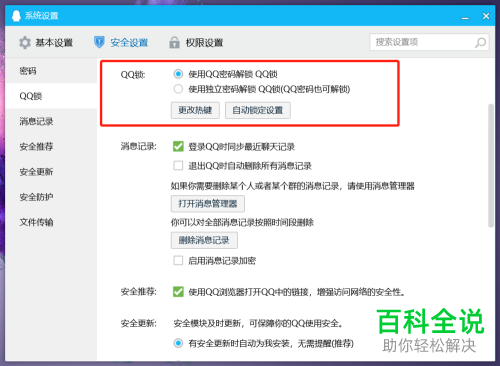
Task: Choose 使用QQ密码解锁QQ锁 radio option
Action: 178,74
